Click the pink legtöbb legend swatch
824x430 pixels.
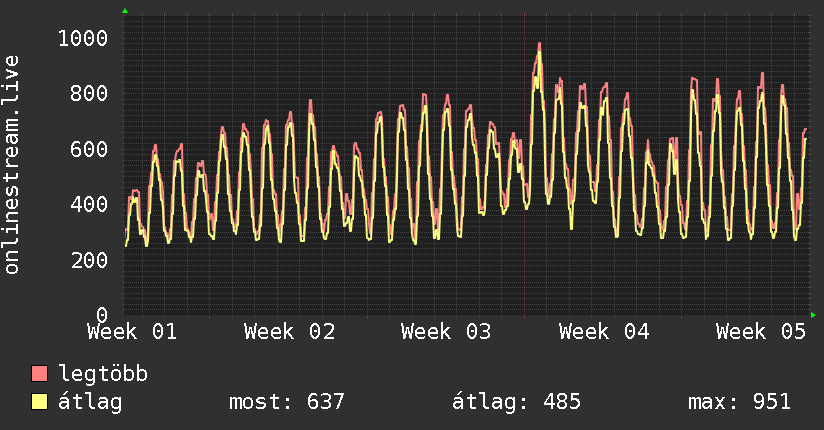click(x=39, y=374)
